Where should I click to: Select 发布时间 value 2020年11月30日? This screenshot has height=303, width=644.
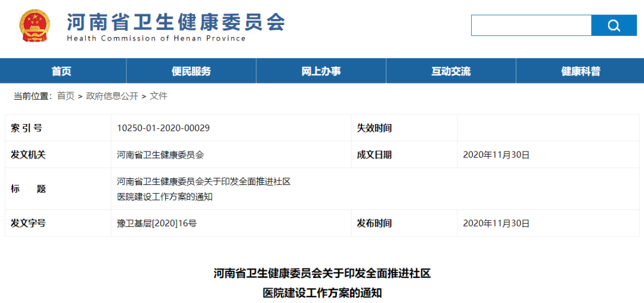click(496, 223)
